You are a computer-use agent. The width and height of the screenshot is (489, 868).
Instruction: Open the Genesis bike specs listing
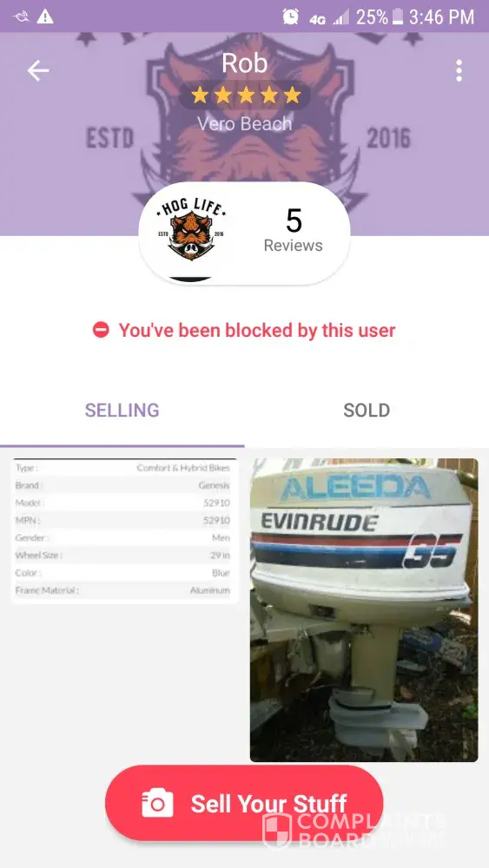tap(124, 530)
